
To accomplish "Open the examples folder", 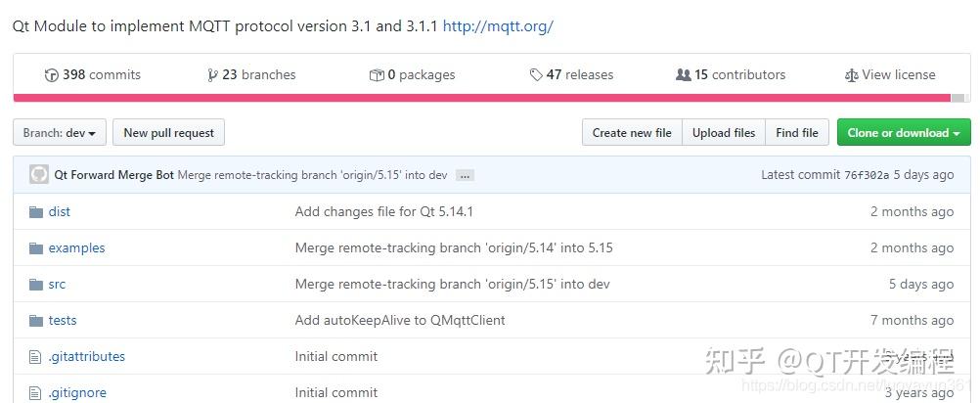I will 77,248.
